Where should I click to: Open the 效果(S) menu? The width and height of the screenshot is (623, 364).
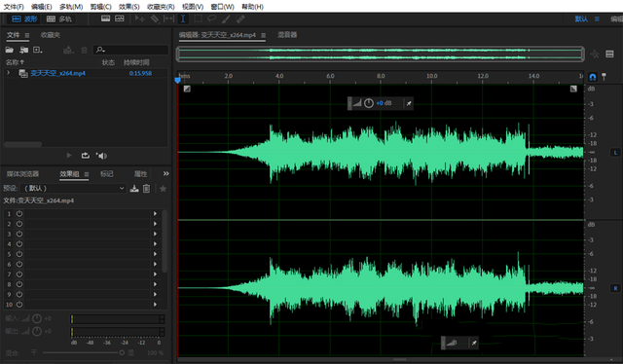point(129,7)
